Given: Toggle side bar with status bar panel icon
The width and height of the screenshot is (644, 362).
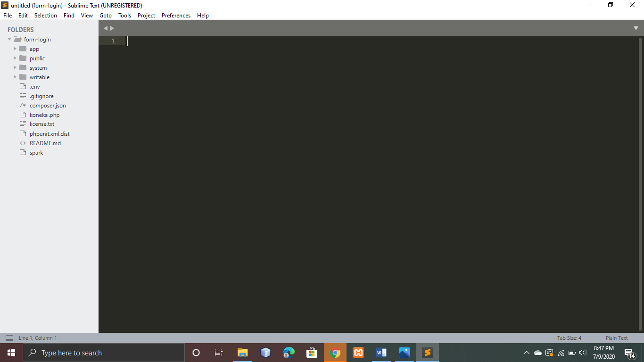Looking at the screenshot, I should (x=9, y=338).
